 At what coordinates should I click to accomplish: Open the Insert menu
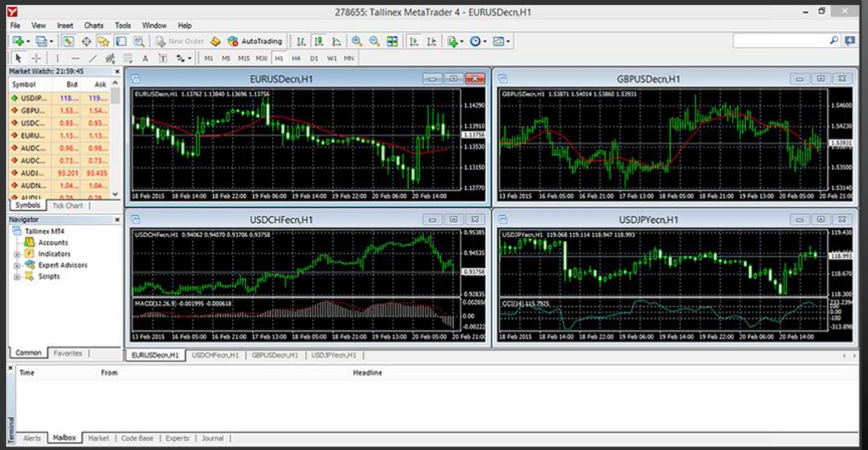65,26
